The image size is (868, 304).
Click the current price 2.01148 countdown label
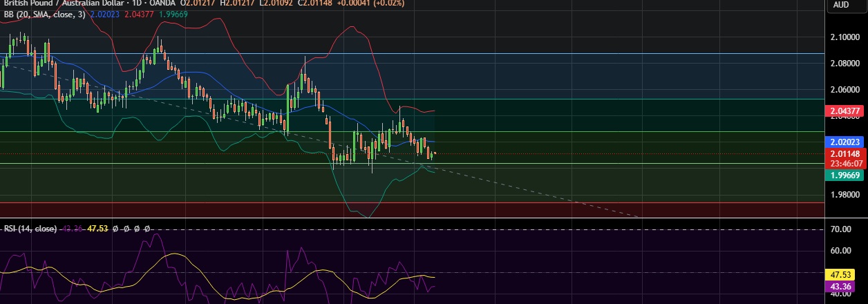tap(845, 158)
